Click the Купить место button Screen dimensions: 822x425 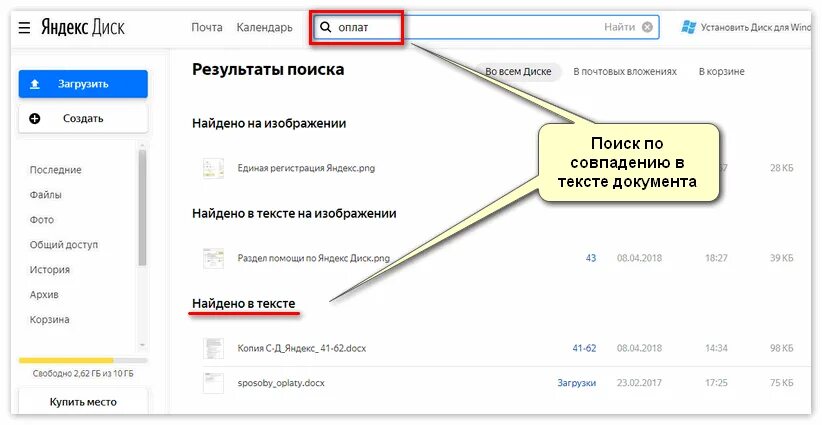pos(83,402)
